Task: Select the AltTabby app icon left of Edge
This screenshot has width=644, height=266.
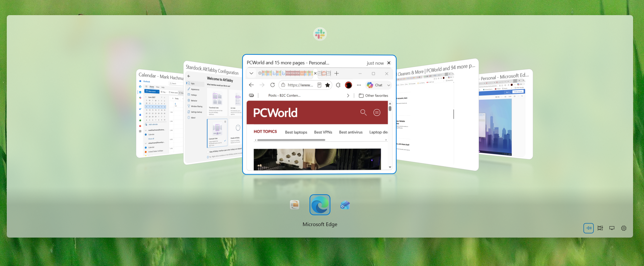Action: (295, 205)
